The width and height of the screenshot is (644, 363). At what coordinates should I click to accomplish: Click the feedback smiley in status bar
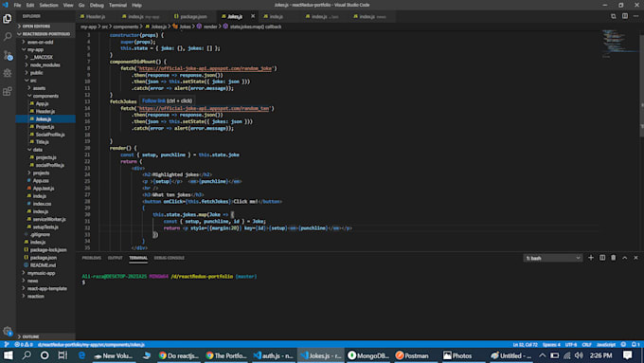pos(623,344)
